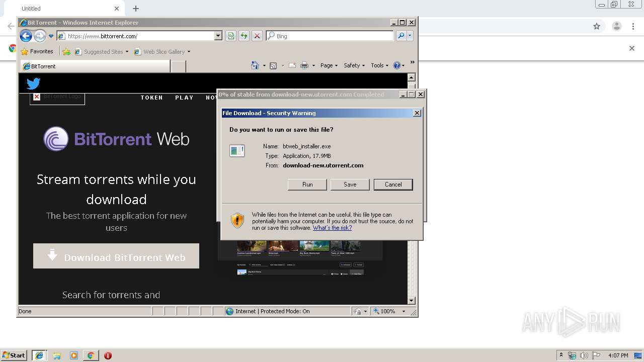
Task: Select the BitTorrent tab in IE
Action: 95,66
